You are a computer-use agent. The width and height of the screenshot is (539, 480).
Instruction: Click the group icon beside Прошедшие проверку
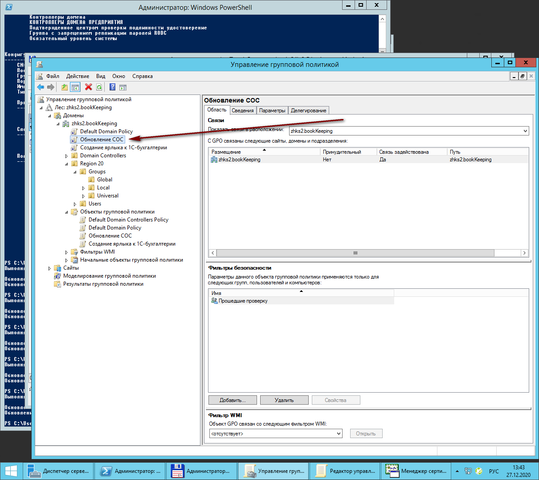214,301
